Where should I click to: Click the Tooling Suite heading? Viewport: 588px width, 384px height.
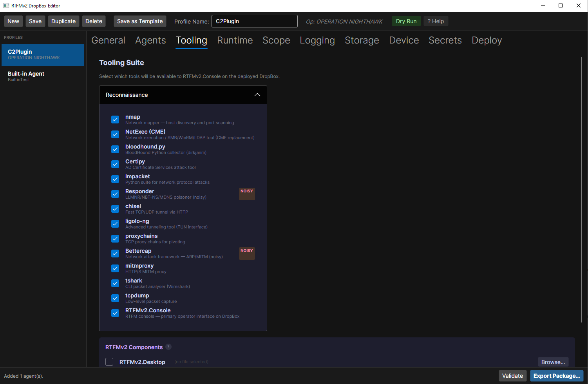[121, 63]
